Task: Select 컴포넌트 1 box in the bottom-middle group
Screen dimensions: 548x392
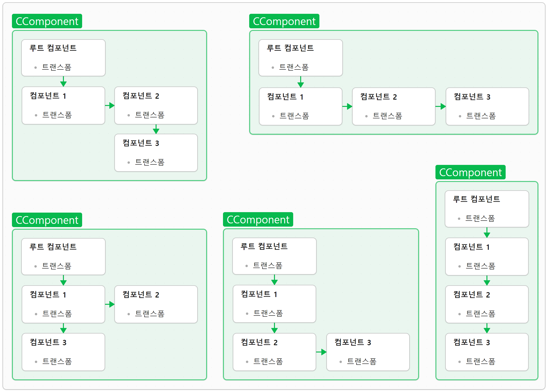Action: pos(274,304)
